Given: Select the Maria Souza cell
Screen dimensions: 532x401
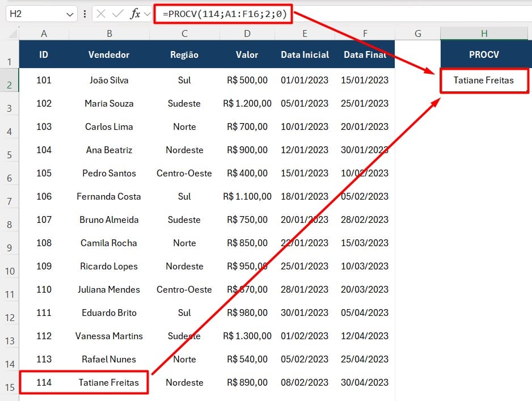Looking at the screenshot, I should point(109,103).
